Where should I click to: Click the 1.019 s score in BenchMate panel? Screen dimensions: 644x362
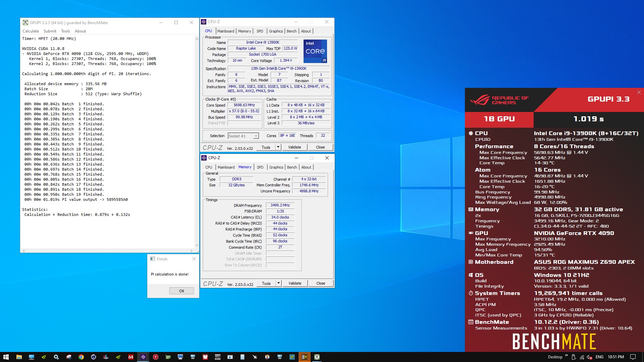point(588,119)
